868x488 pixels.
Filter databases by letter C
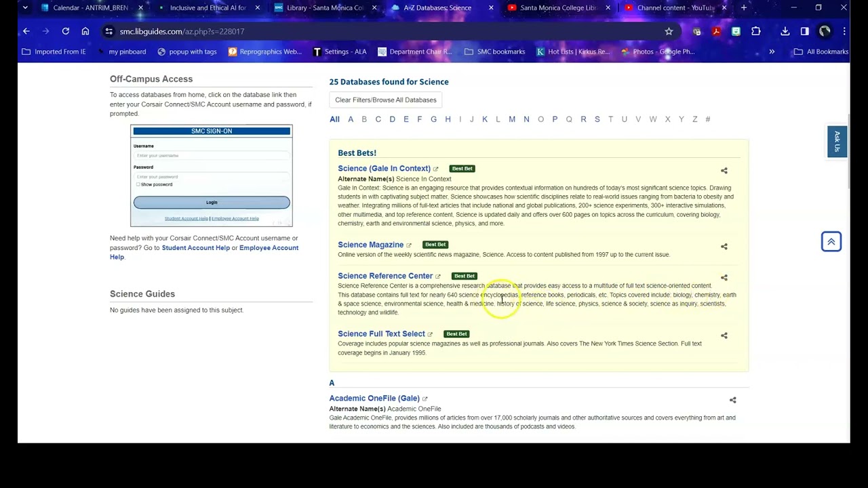coord(378,119)
